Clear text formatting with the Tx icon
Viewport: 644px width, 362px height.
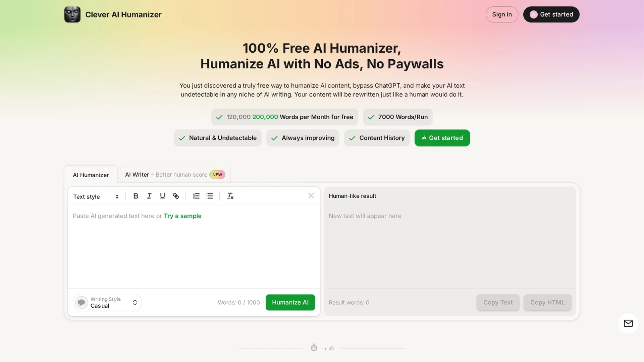[x=230, y=196]
